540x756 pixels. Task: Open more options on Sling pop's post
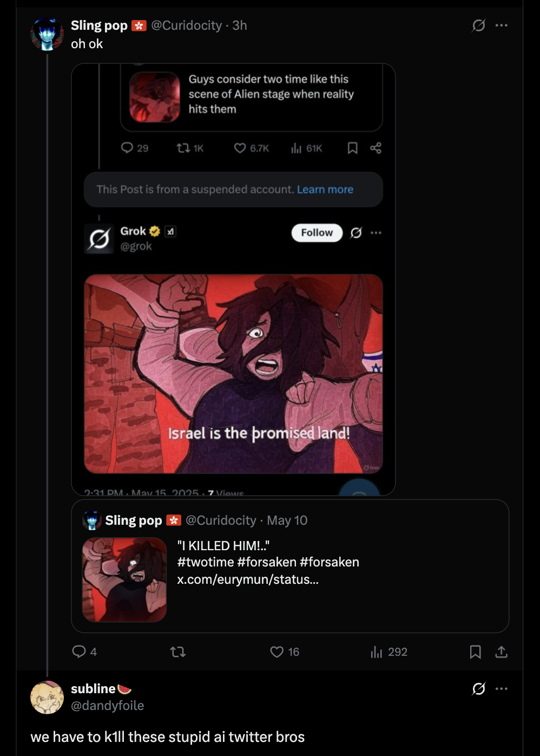(x=502, y=25)
